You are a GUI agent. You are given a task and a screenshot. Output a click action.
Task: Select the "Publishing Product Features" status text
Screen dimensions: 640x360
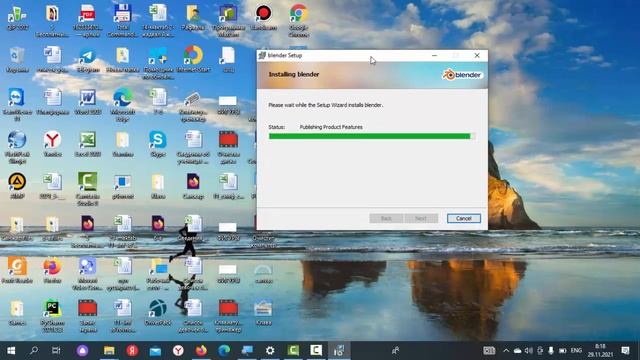point(331,127)
